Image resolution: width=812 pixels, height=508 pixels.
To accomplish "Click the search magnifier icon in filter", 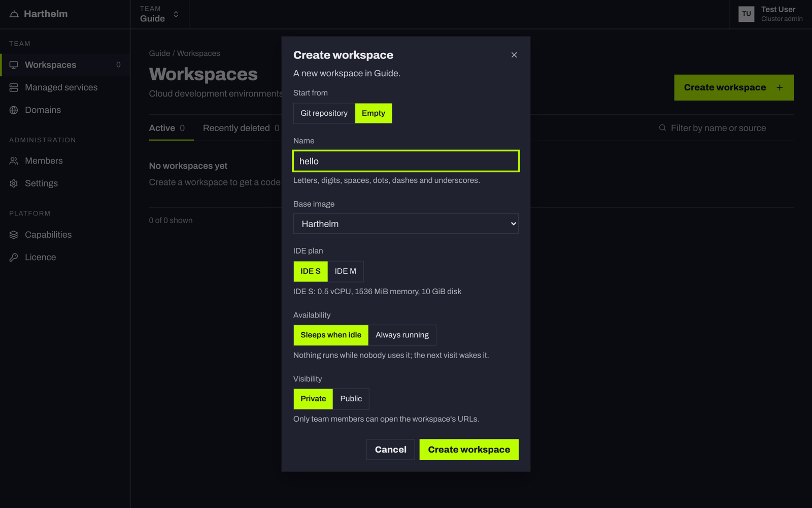I will click(662, 128).
